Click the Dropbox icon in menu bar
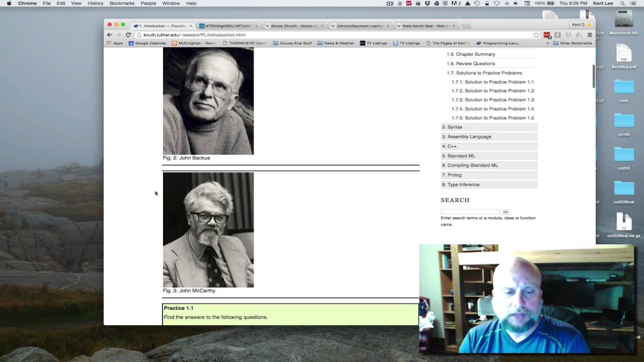The image size is (644, 362). [x=428, y=3]
